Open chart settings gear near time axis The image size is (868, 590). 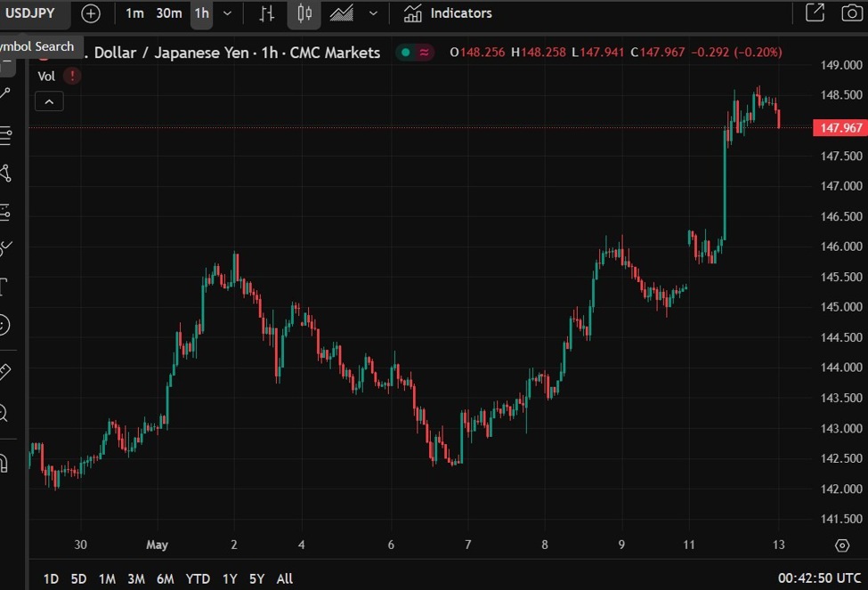pyautogui.click(x=842, y=545)
